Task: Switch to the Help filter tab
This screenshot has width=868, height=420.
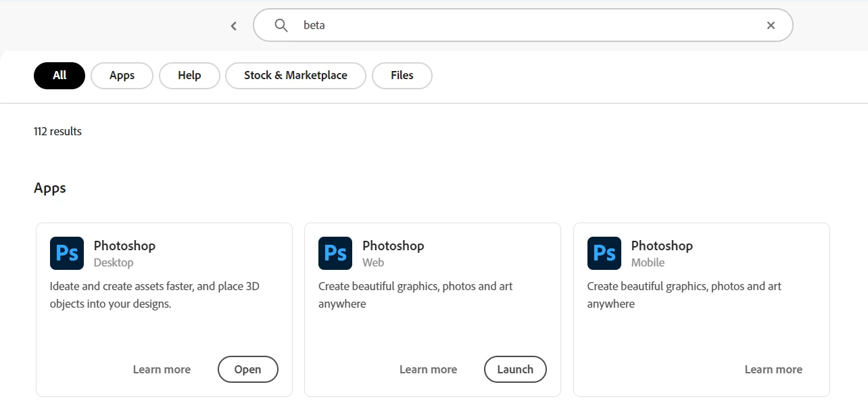Action: pyautogui.click(x=189, y=76)
